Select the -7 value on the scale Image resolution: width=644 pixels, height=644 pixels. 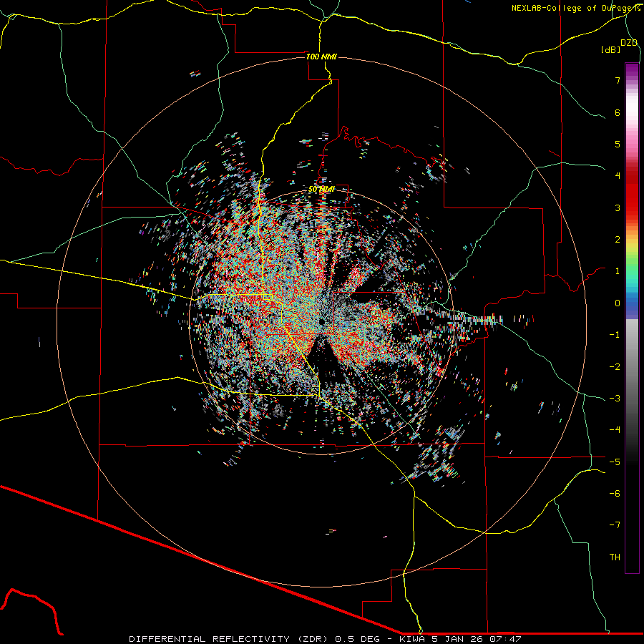click(615, 525)
